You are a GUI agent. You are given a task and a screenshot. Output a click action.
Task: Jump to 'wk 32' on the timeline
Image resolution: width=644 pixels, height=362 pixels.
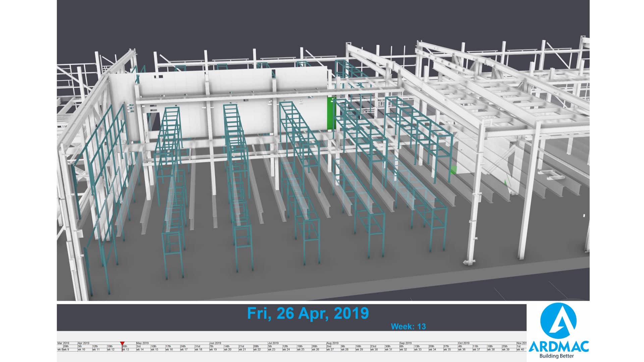pos(403,350)
